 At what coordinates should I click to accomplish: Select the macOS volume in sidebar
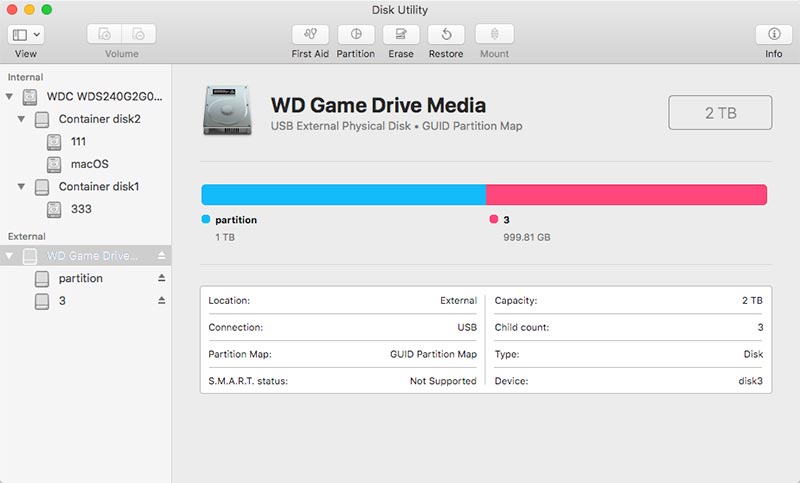pyautogui.click(x=89, y=164)
